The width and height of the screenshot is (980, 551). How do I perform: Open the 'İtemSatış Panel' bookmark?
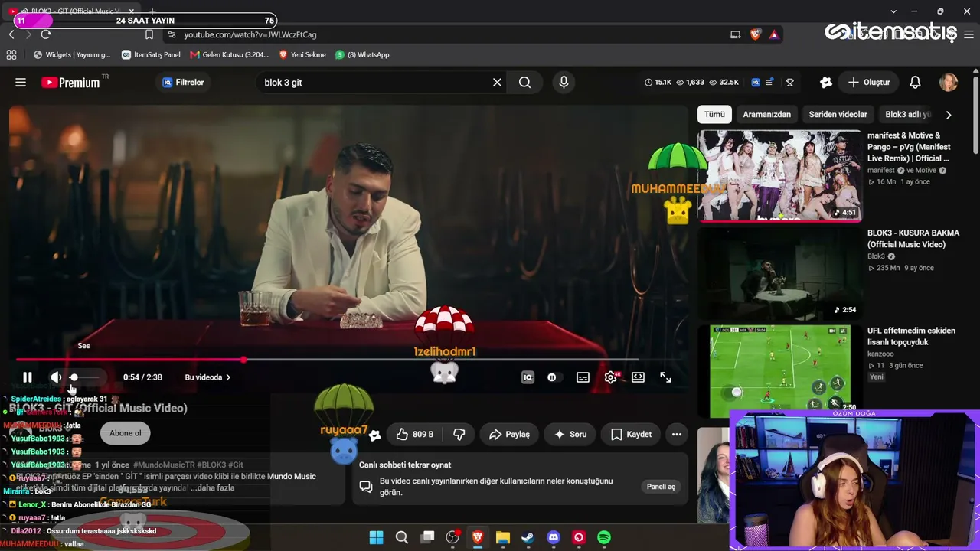coord(151,55)
